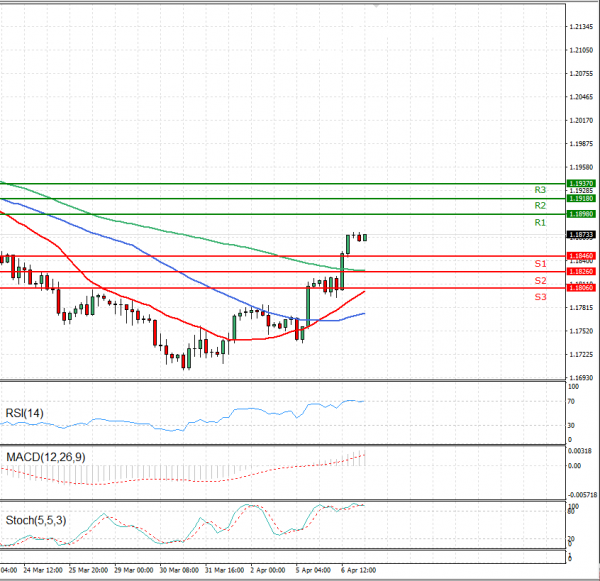
Task: Select the 1.19370 price tag
Action: [581, 183]
